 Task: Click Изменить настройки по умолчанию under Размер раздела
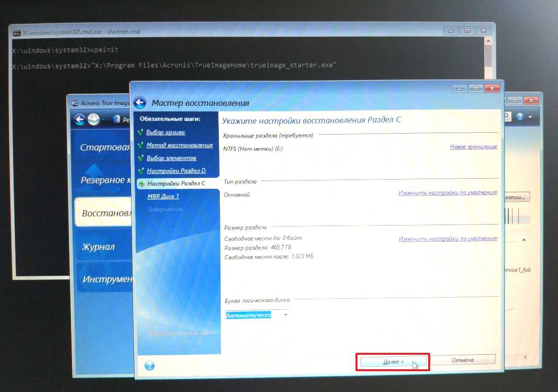tap(448, 238)
